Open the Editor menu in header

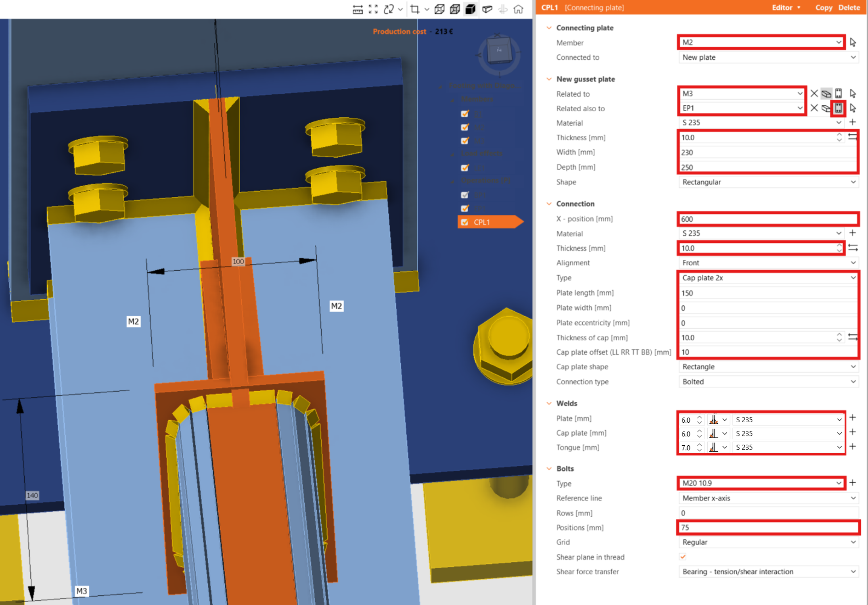pyautogui.click(x=786, y=8)
